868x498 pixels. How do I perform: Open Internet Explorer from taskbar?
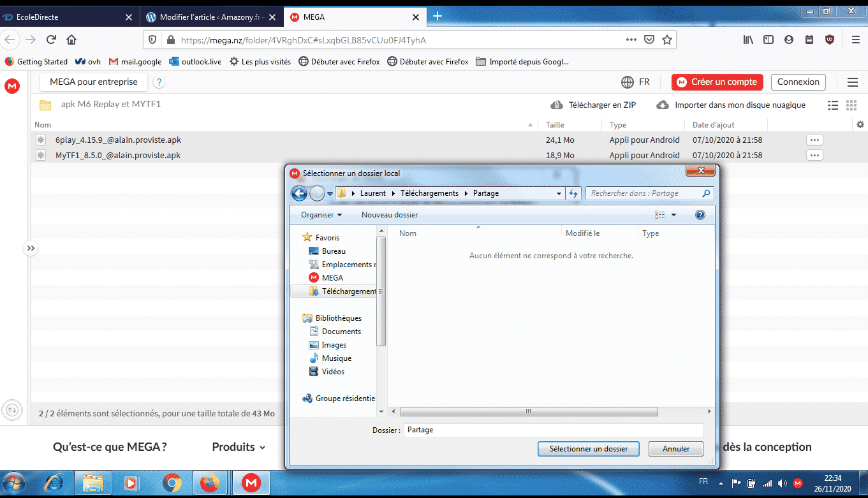coord(54,484)
